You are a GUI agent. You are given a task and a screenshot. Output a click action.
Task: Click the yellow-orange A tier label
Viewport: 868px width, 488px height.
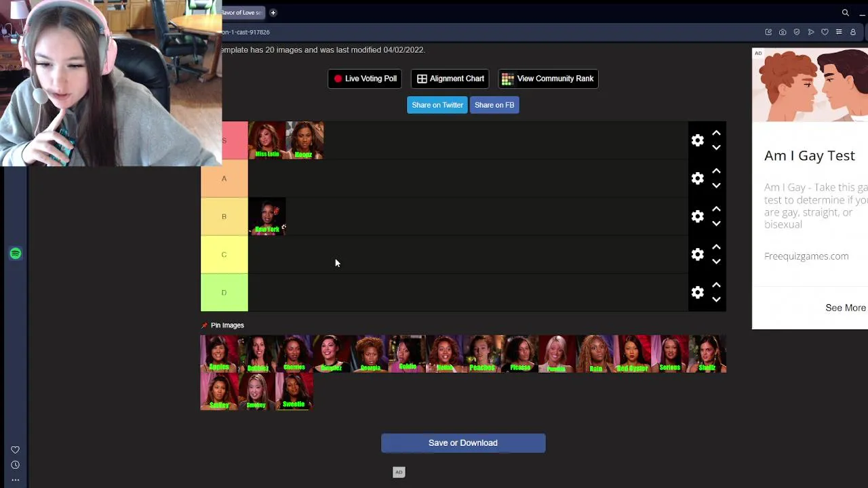[x=224, y=178]
